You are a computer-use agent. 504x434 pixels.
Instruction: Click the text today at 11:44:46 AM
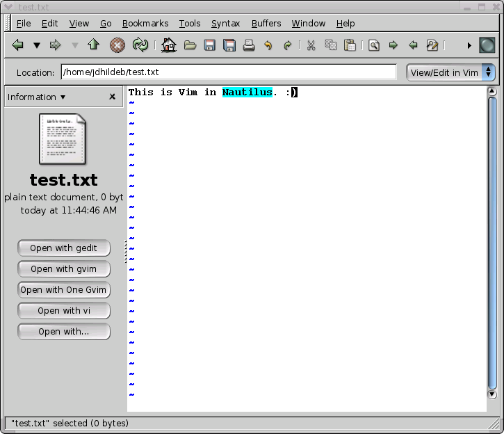pyautogui.click(x=68, y=210)
